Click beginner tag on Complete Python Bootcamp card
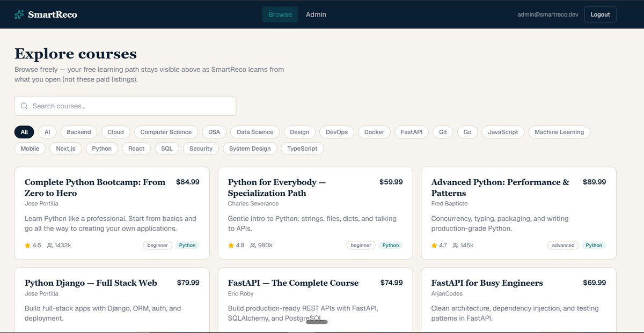This screenshot has width=644, height=333. [x=158, y=246]
